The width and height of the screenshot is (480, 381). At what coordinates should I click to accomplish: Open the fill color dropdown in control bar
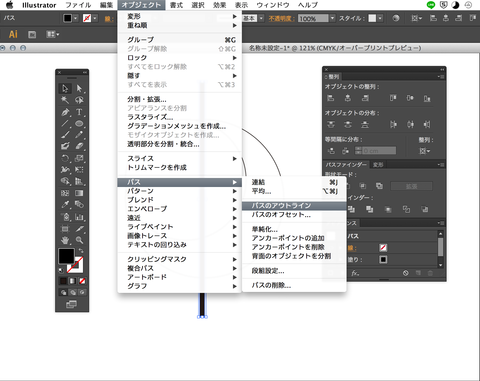tap(76, 18)
